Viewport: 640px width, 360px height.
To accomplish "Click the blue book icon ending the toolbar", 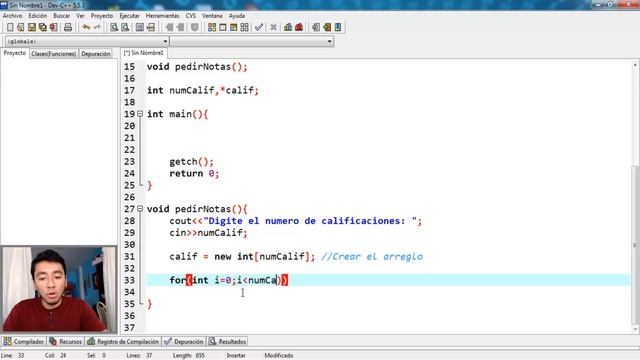I will pos(338,27).
